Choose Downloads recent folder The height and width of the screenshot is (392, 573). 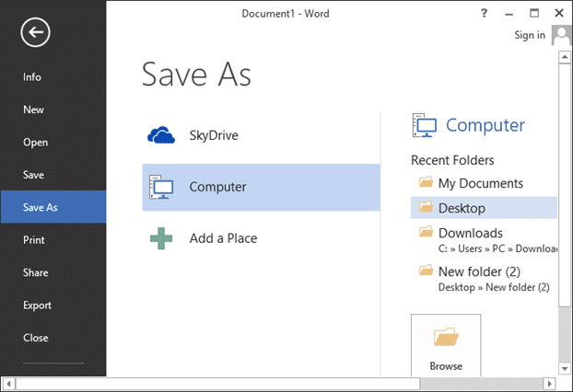point(485,240)
